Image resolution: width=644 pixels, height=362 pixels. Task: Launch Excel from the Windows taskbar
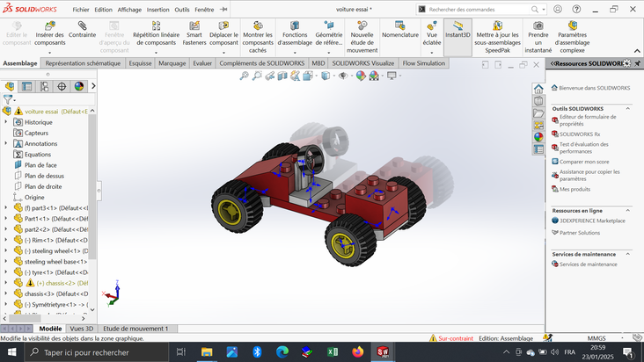pyautogui.click(x=333, y=351)
